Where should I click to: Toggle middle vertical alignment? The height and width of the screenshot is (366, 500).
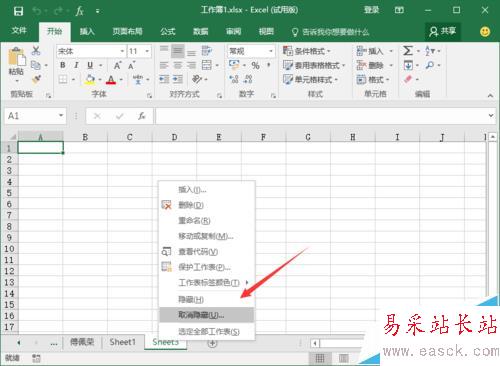(x=178, y=51)
